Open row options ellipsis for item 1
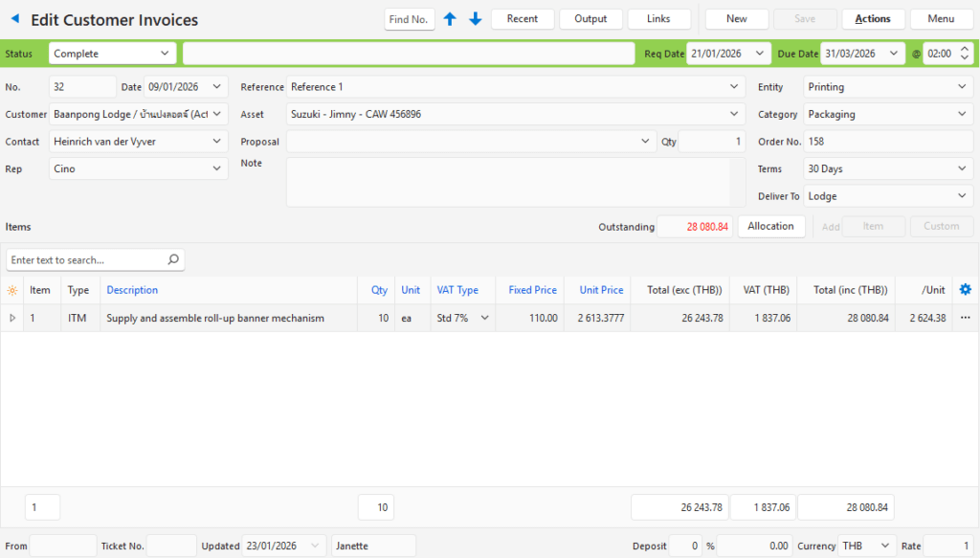Viewport: 980px width, 558px height. click(x=965, y=318)
